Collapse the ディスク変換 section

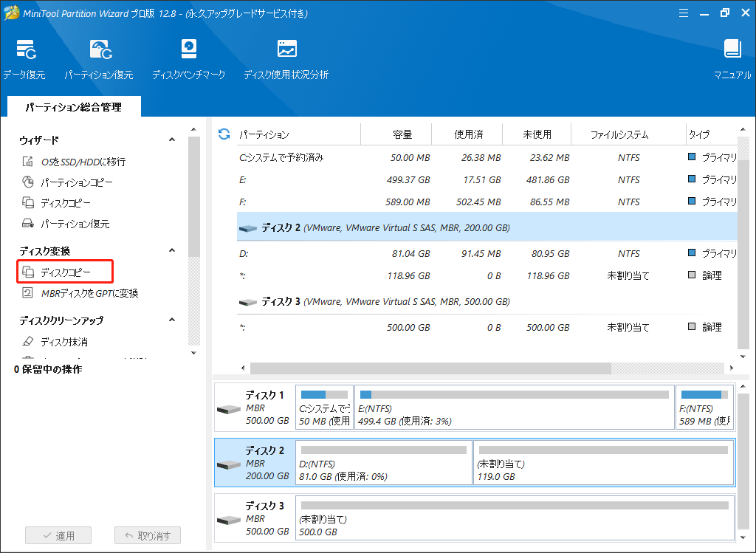[172, 251]
